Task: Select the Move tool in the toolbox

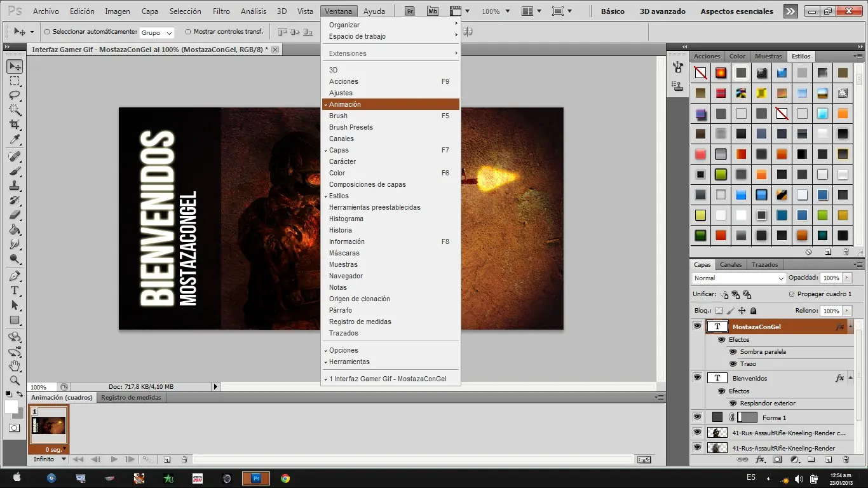Action: 15,67
